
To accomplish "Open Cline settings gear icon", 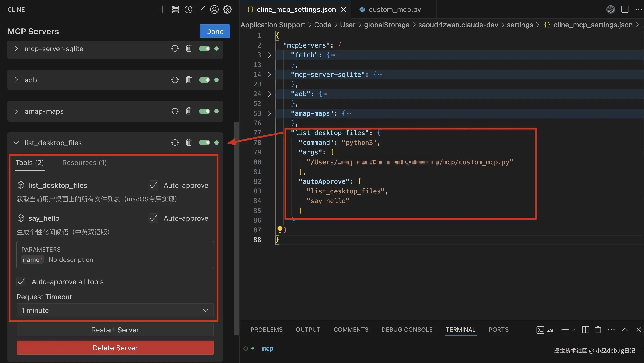I will (x=227, y=9).
